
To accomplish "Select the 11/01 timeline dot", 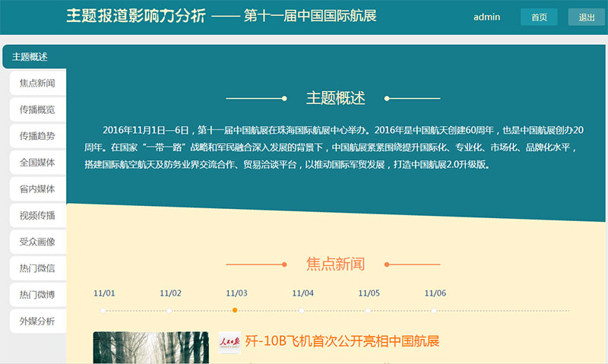I will pyautogui.click(x=103, y=311).
